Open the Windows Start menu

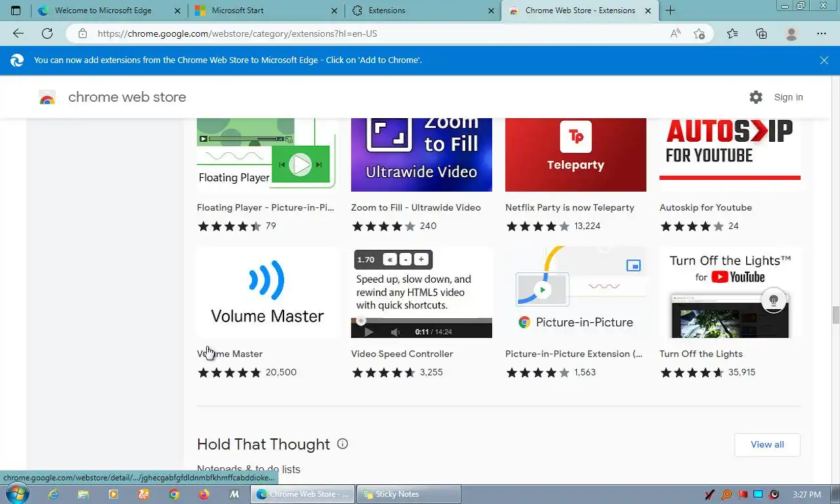(18, 494)
